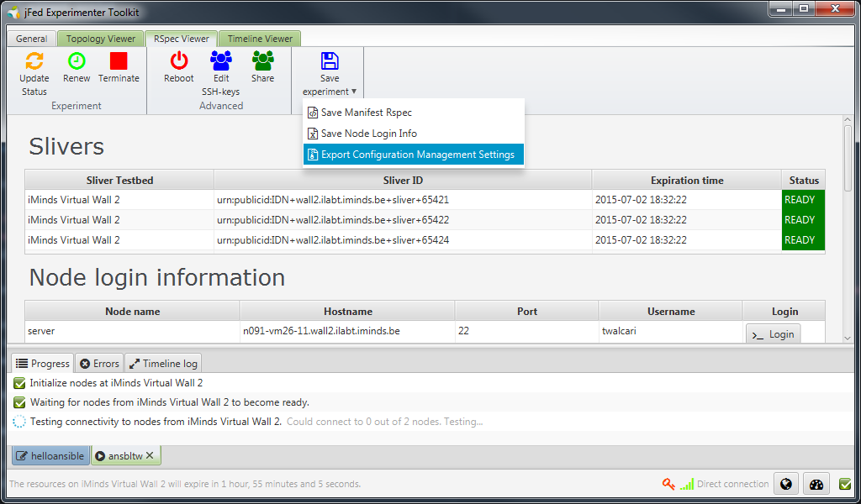The height and width of the screenshot is (504, 861).
Task: Select the sliver+65421 ID cell
Action: [403, 200]
